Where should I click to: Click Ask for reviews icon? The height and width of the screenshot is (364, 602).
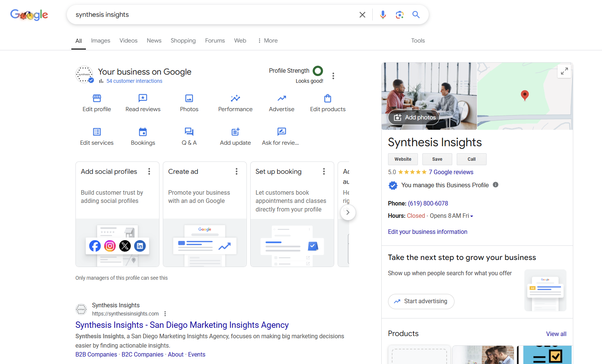282,132
